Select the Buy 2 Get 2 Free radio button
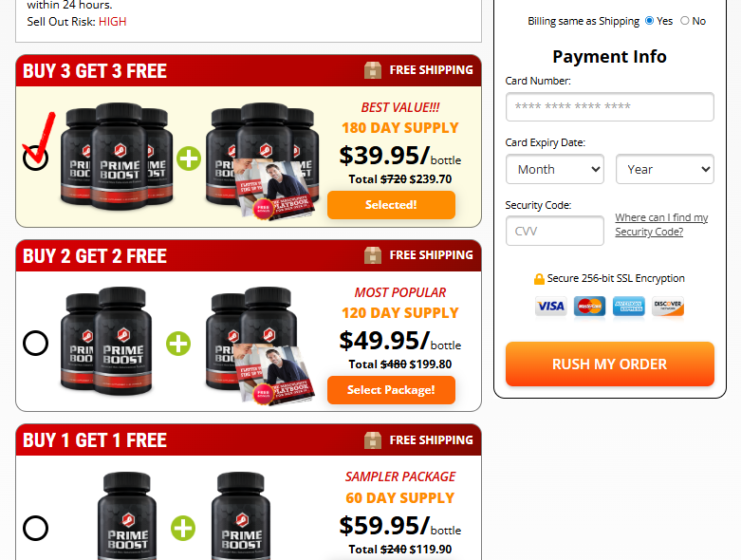The height and width of the screenshot is (560, 741). (35, 343)
